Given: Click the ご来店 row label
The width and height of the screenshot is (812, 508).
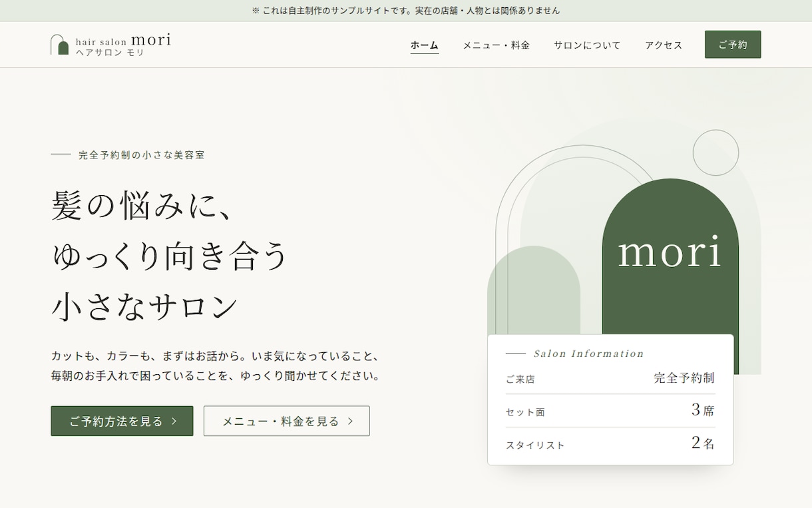Looking at the screenshot, I should pyautogui.click(x=520, y=380).
